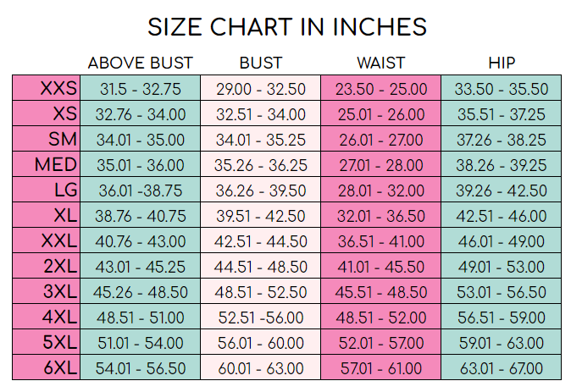The height and width of the screenshot is (392, 571).
Task: Click bust cell 52.51 -56.00
Action: coord(261,317)
